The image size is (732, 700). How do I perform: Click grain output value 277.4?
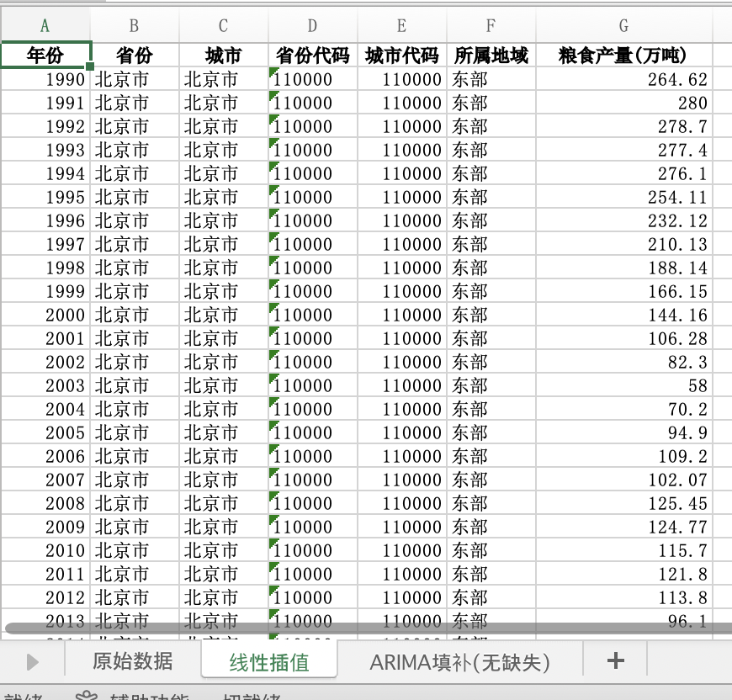[x=624, y=149]
